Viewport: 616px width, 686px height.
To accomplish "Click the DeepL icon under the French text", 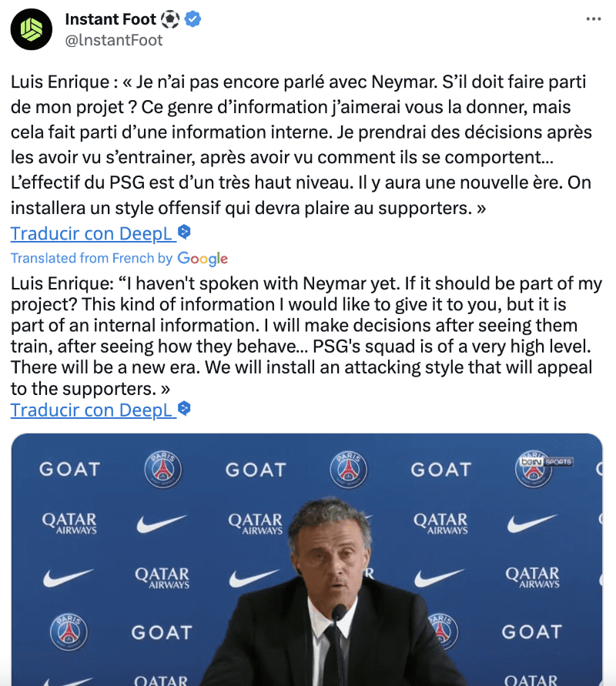I will (185, 233).
